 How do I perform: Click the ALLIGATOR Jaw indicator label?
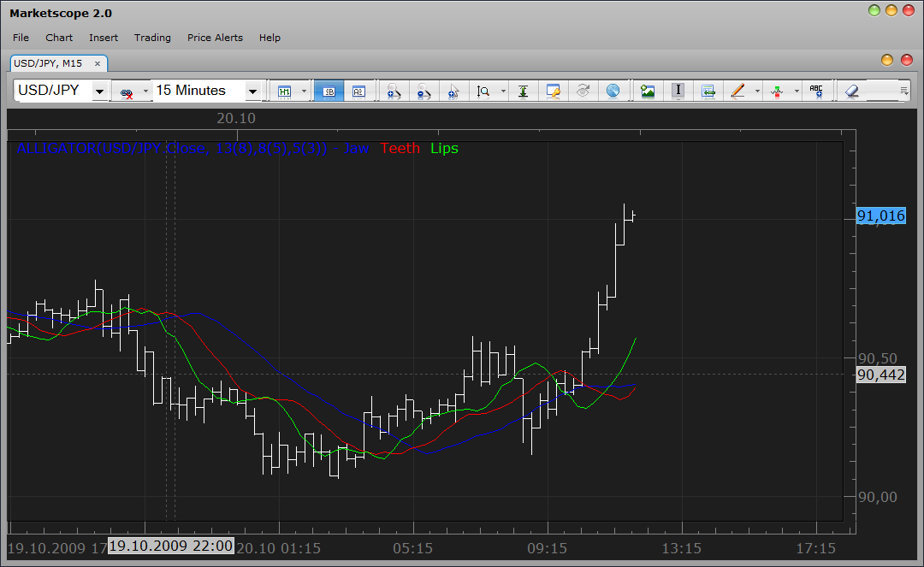[192, 148]
